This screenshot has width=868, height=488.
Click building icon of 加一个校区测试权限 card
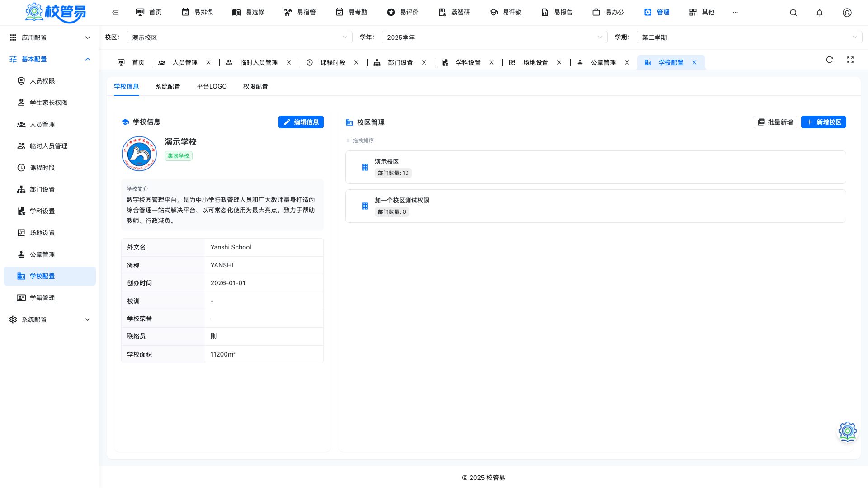click(x=365, y=206)
